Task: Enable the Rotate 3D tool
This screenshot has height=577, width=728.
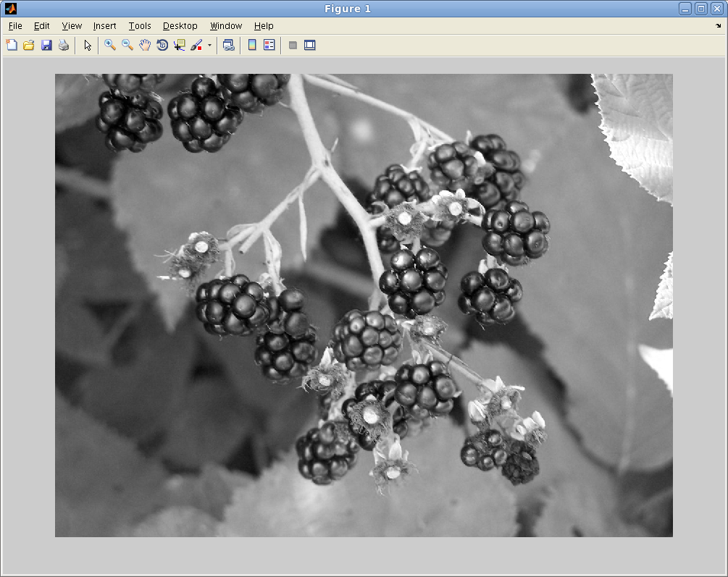Action: tap(162, 45)
